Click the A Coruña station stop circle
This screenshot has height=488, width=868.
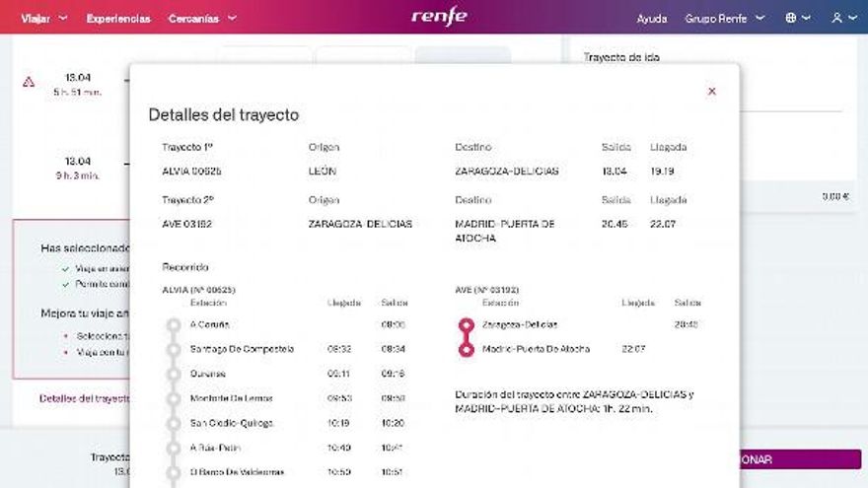174,324
